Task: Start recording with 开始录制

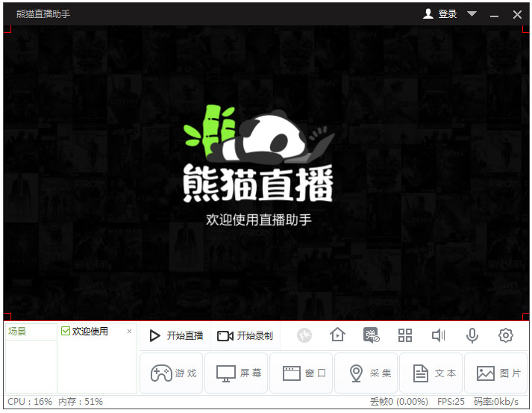Action: 245,336
